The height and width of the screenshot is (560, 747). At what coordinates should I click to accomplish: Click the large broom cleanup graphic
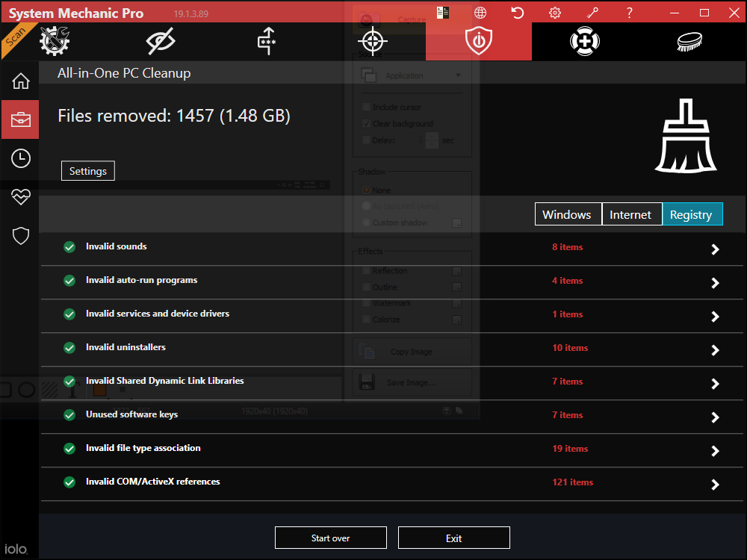(x=686, y=136)
